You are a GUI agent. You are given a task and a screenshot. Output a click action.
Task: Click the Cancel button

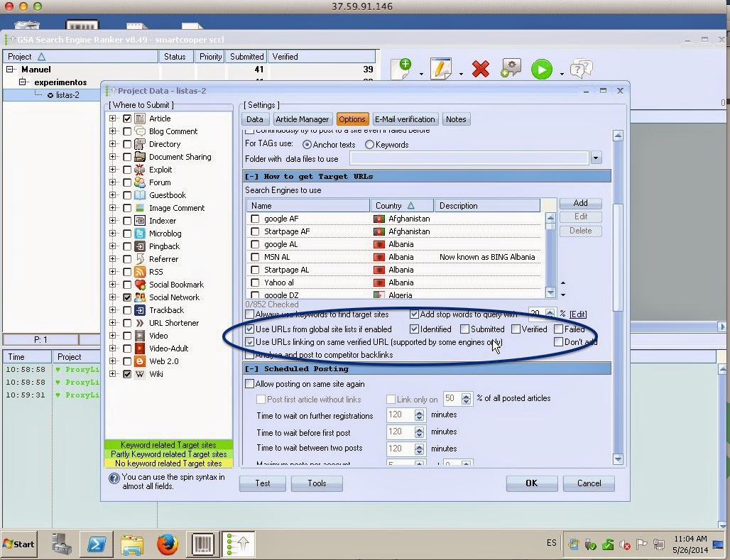589,483
